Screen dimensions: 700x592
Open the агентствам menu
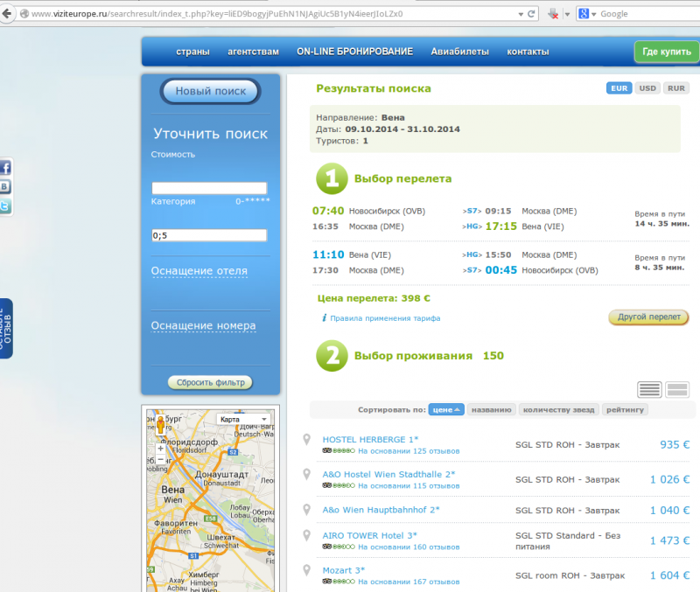253,52
